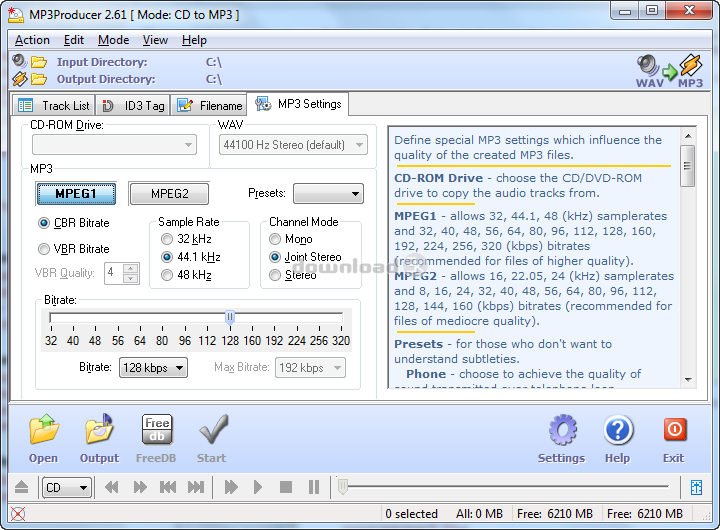Open the Edit menu

pyautogui.click(x=73, y=40)
